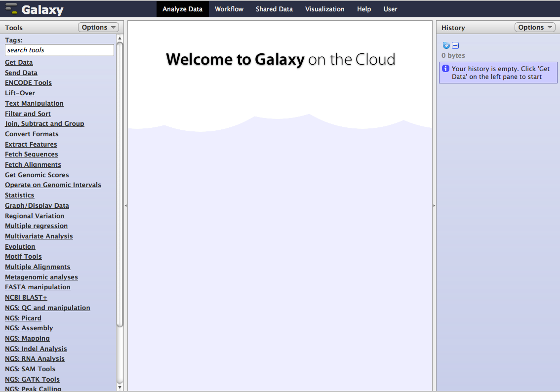The image size is (560, 392).
Task: Click the history refresh icon
Action: click(x=446, y=45)
